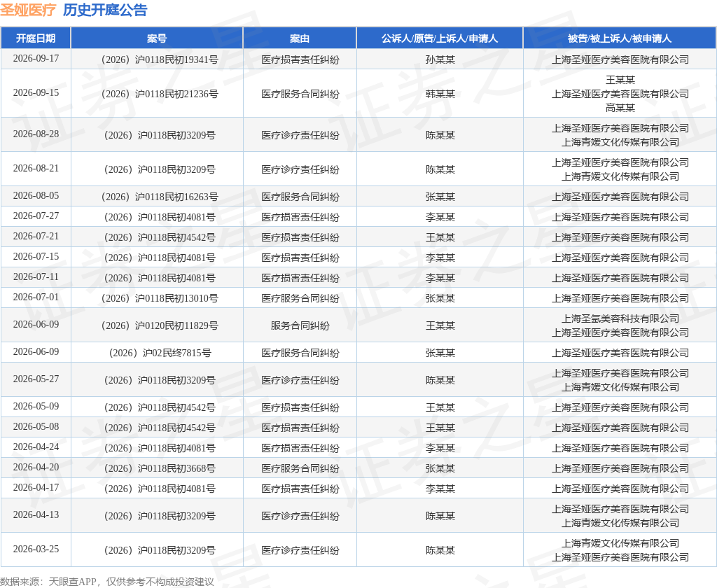Screen dimensions: 717x588
Task: Click the 历史开庭公告 heading
Action: (x=105, y=10)
